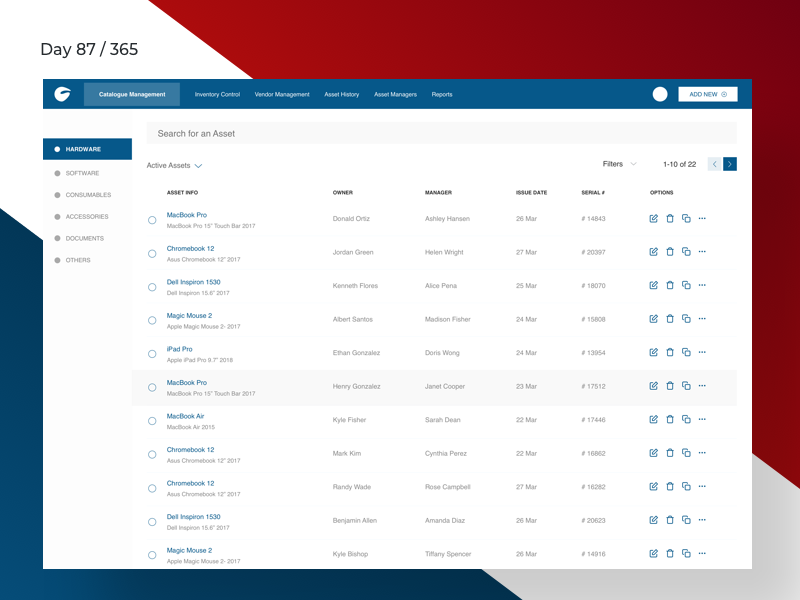Click the ADD NEW button
The width and height of the screenshot is (800, 600).
click(707, 93)
